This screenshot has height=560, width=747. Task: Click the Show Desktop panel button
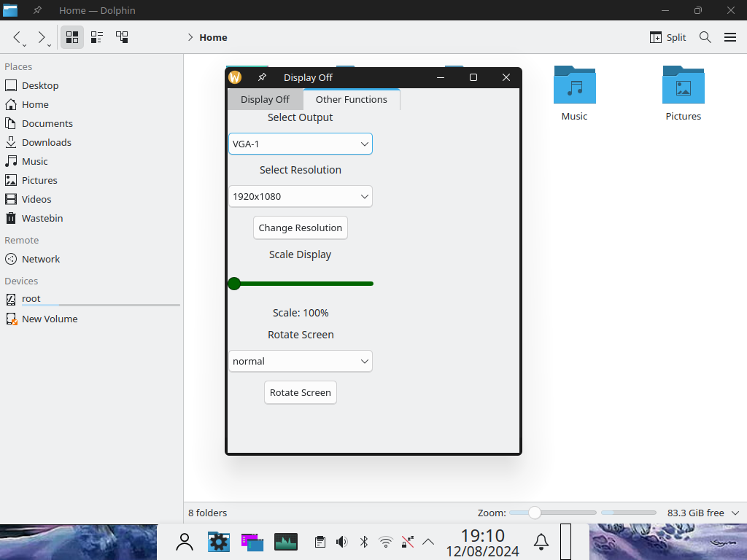tap(565, 542)
